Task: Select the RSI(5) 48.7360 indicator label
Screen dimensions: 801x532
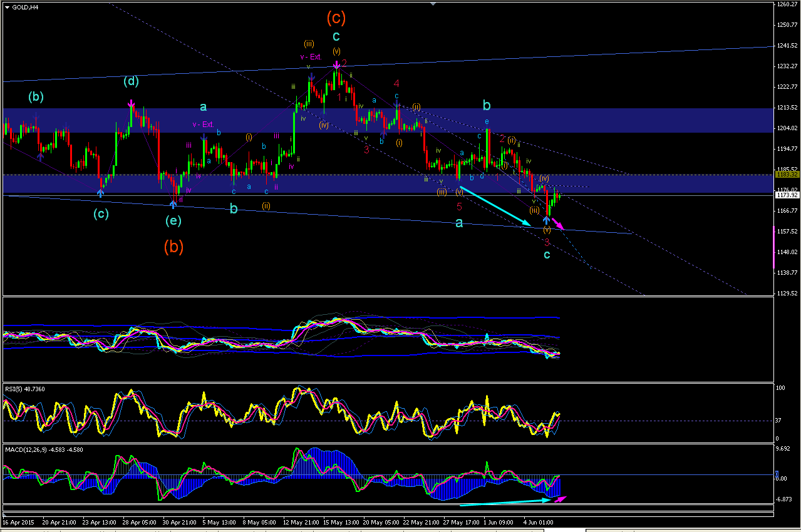Action: point(25,389)
